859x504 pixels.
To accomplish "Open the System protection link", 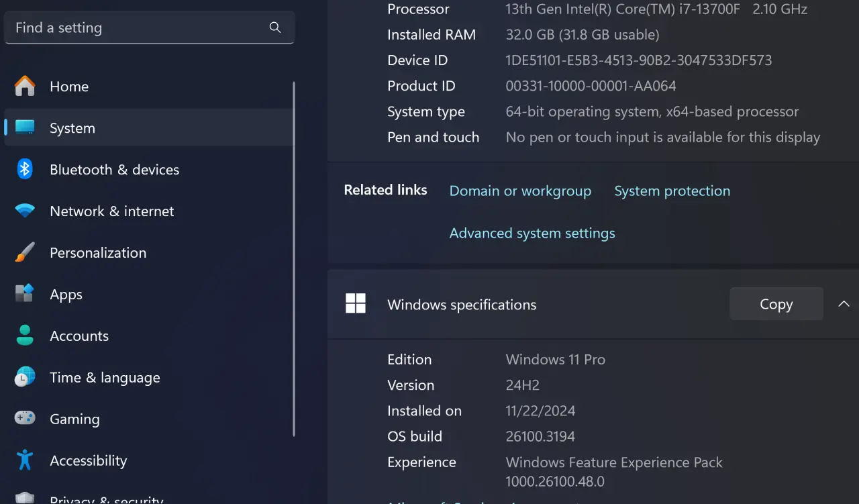I will (x=672, y=191).
